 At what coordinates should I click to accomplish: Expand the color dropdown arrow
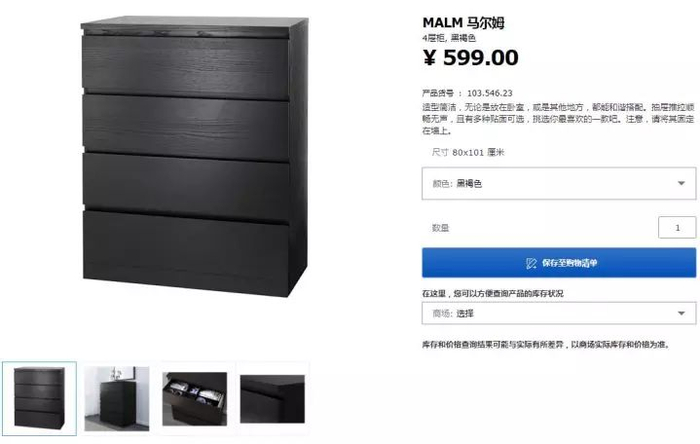tap(681, 183)
